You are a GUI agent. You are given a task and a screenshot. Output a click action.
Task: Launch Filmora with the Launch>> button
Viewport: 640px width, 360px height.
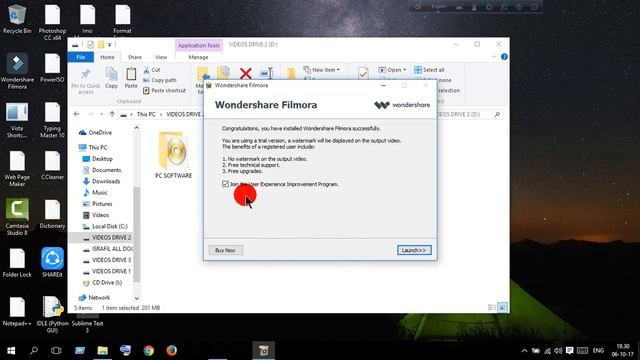pyautogui.click(x=414, y=250)
